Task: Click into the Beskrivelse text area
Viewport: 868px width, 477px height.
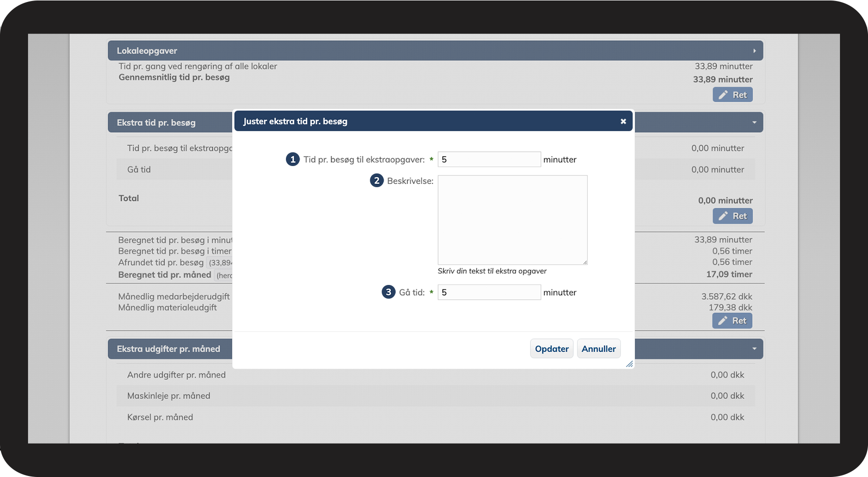Action: tap(512, 220)
